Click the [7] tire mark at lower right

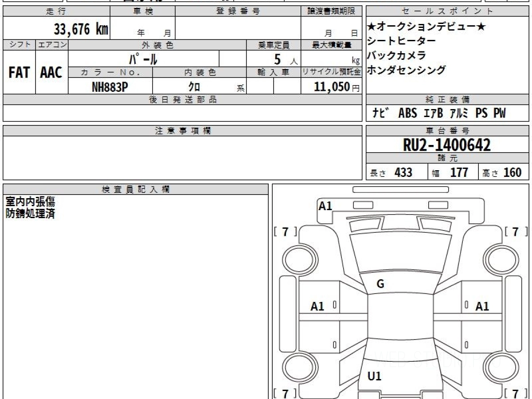(515, 393)
